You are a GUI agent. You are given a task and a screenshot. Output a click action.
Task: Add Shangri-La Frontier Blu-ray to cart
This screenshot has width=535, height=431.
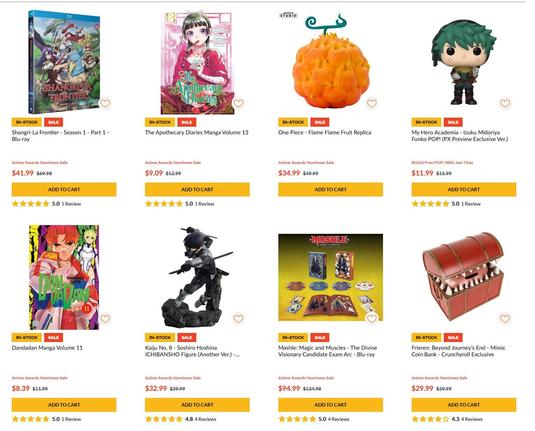(64, 189)
